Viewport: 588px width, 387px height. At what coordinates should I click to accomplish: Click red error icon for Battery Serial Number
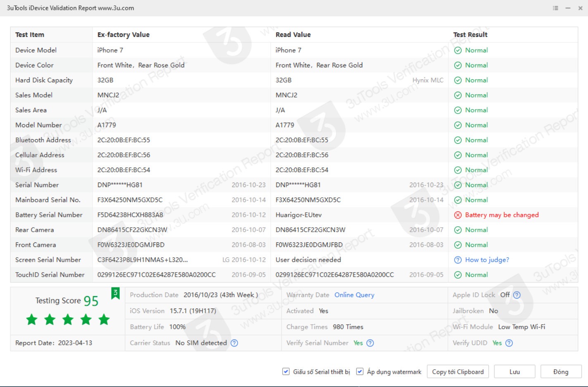pos(458,215)
